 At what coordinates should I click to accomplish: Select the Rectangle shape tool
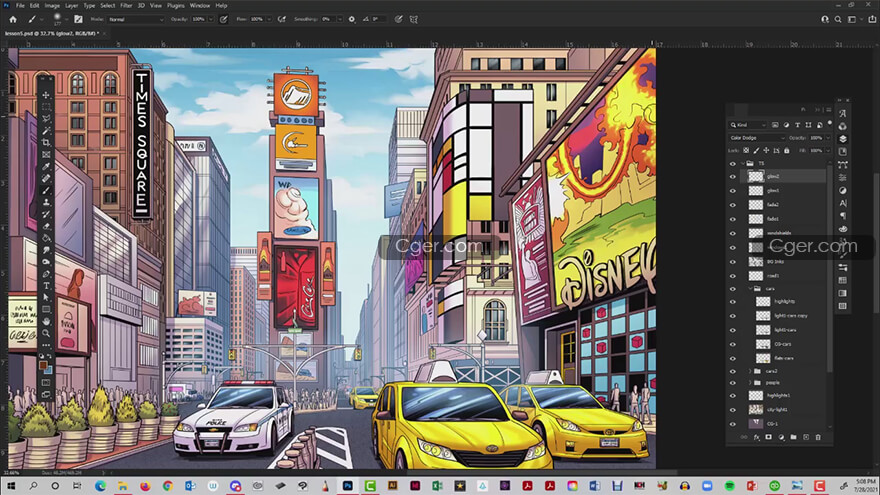pos(46,309)
